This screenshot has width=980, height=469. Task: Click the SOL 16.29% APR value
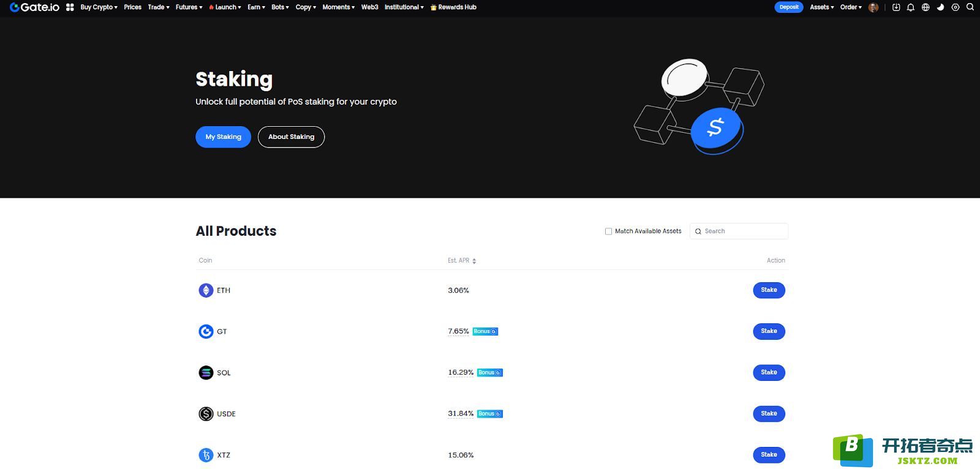[x=461, y=372]
